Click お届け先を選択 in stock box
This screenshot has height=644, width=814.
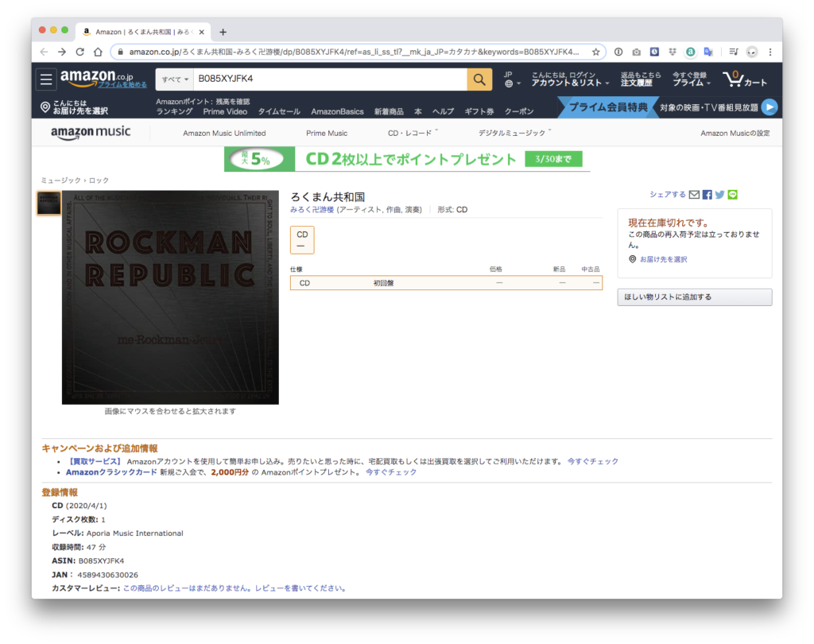(x=664, y=259)
